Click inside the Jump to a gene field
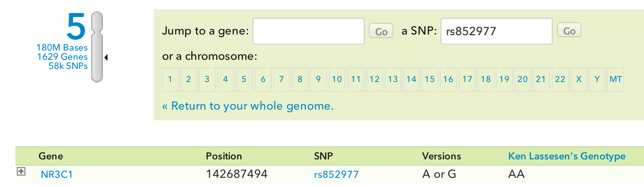 (308, 31)
